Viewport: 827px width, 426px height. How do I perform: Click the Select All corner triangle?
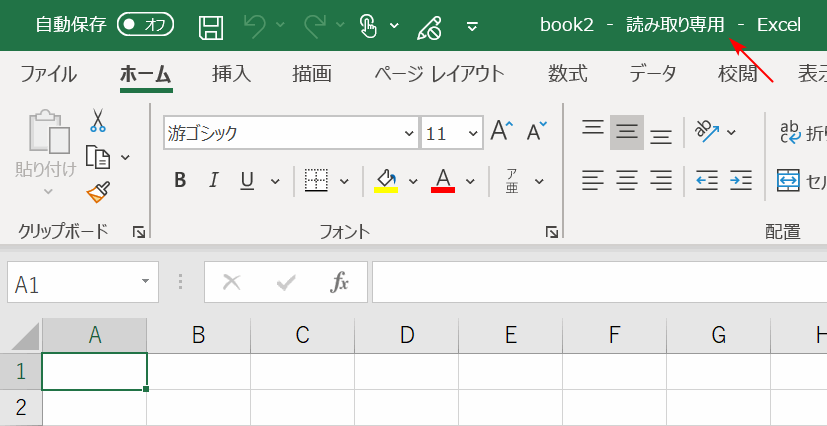[x=25, y=336]
